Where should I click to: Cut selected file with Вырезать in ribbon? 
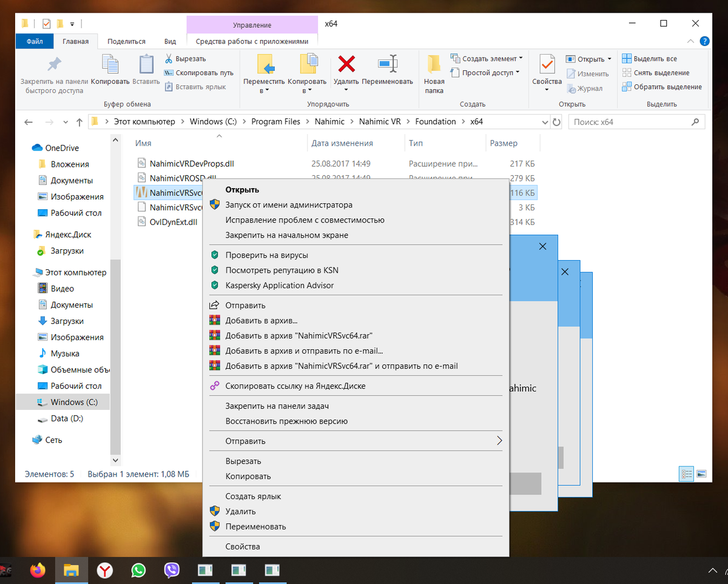coord(185,59)
